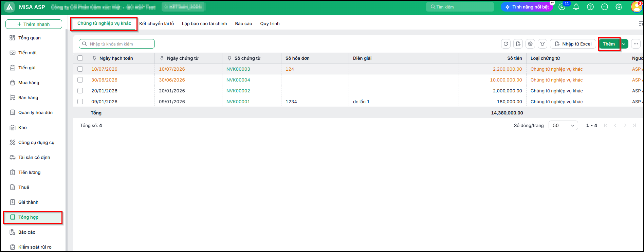The image size is (644, 252).
Task: Click the Nhập từ khóa tìm kiếm search field
Action: [117, 44]
